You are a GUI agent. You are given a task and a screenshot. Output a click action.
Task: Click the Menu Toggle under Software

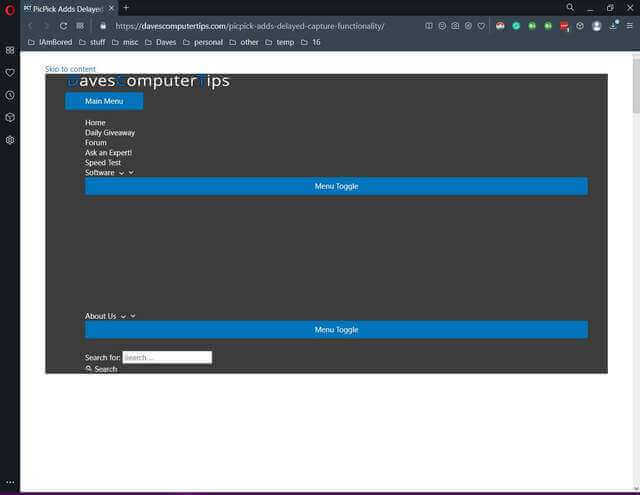click(336, 186)
